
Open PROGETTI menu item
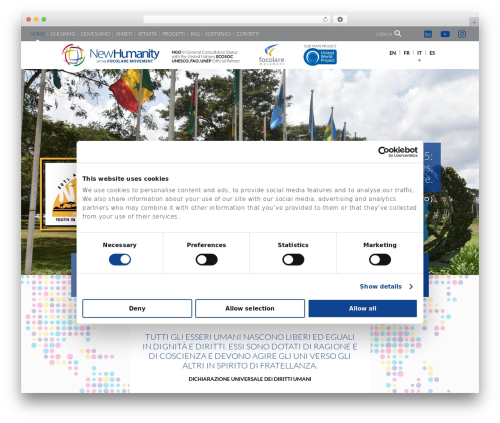pyautogui.click(x=174, y=34)
